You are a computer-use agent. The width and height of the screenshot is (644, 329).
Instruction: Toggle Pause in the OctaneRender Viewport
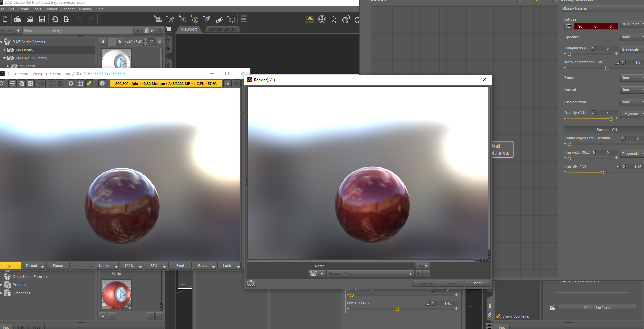point(58,266)
